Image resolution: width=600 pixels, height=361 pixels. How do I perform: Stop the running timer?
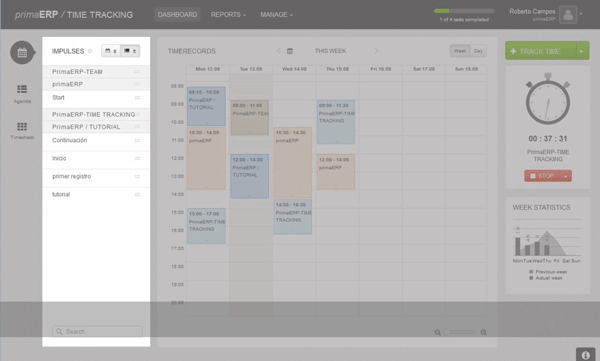pyautogui.click(x=542, y=176)
